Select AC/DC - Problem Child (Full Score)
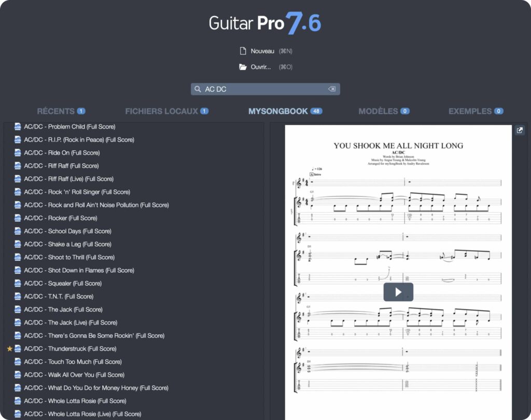531x420 pixels. click(69, 127)
